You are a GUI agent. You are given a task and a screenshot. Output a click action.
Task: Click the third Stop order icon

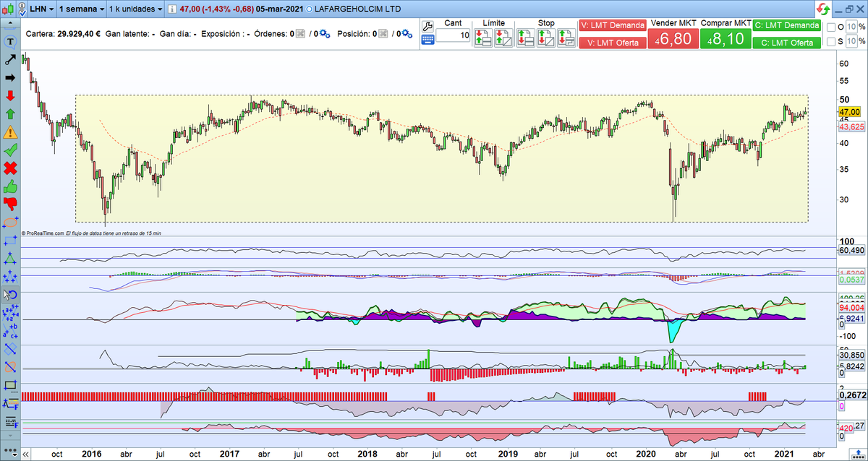click(x=566, y=39)
